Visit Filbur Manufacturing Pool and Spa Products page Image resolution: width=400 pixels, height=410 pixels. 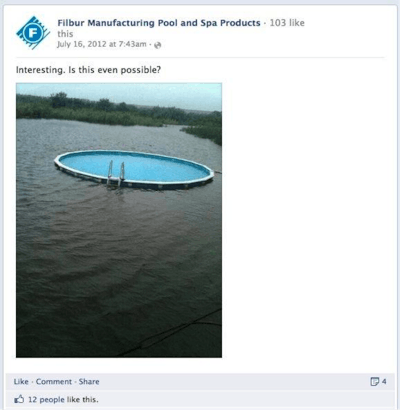point(159,23)
